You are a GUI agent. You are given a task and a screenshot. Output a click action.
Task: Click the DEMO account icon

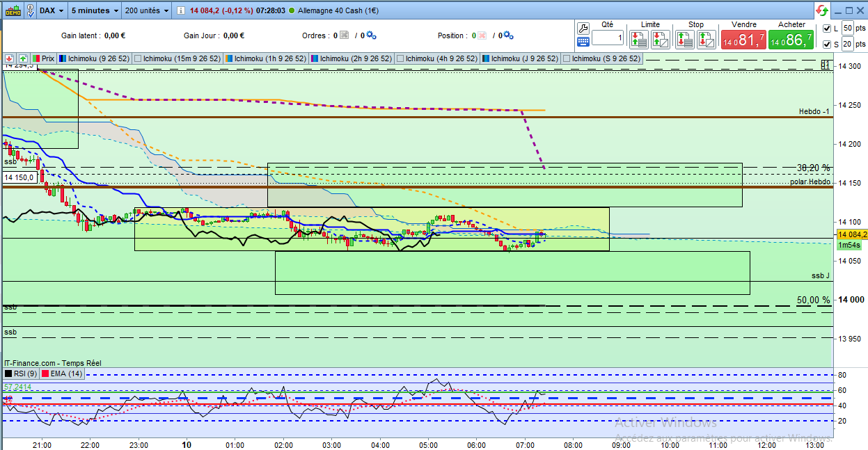(12, 10)
